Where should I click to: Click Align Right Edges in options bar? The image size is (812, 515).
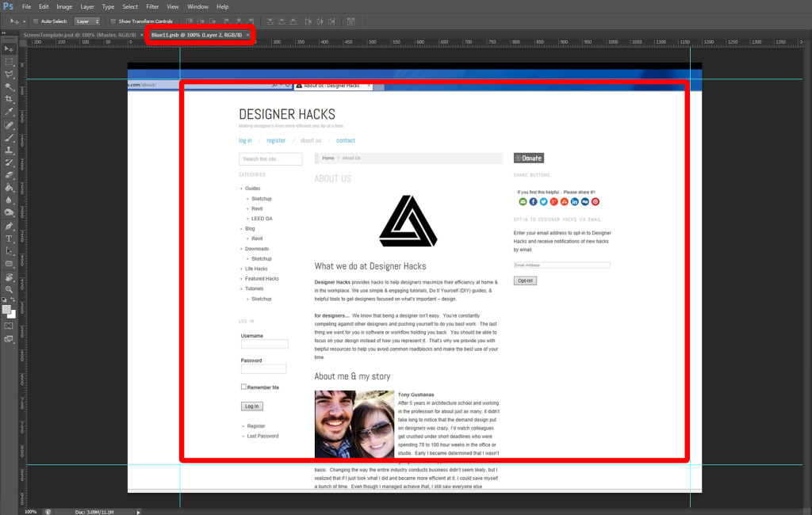pyautogui.click(x=251, y=21)
